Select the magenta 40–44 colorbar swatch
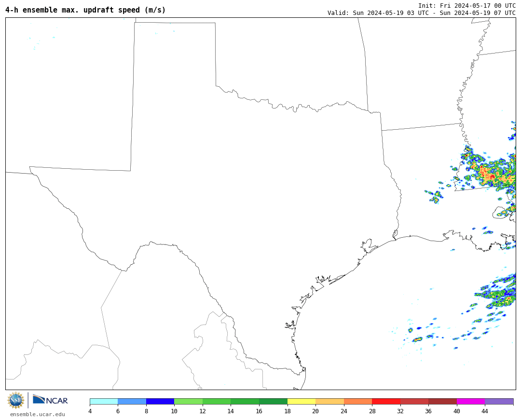Screen dimensions: 521x420 pos(471,401)
